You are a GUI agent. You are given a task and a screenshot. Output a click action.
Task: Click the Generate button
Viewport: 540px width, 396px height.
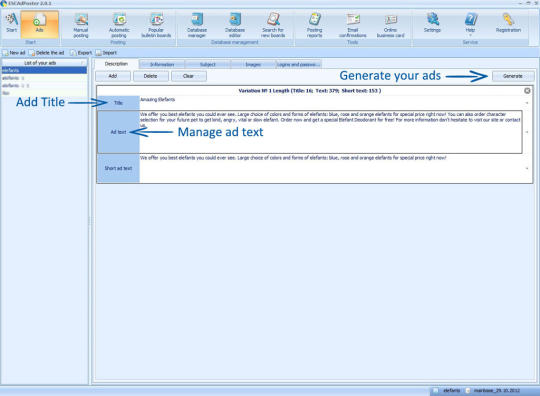point(513,76)
